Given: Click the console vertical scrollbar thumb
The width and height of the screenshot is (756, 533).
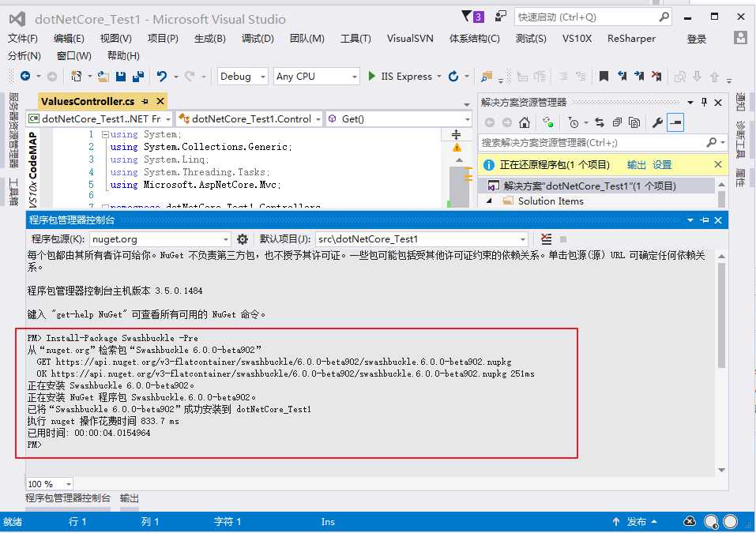Looking at the screenshot, I should coord(721,316).
